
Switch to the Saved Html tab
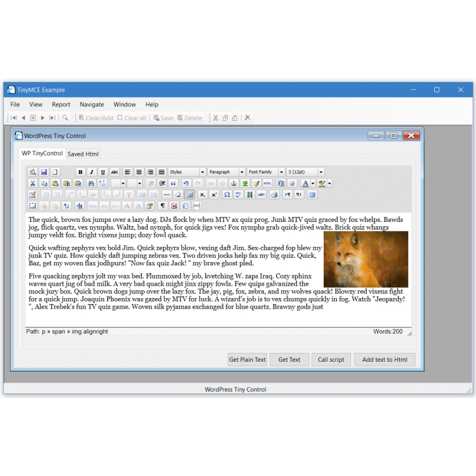pyautogui.click(x=83, y=154)
